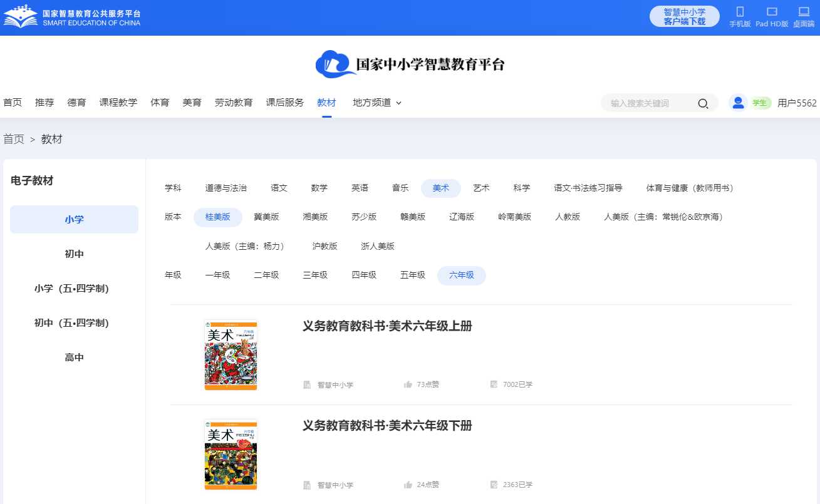Select the 冀美版 edition

click(267, 217)
